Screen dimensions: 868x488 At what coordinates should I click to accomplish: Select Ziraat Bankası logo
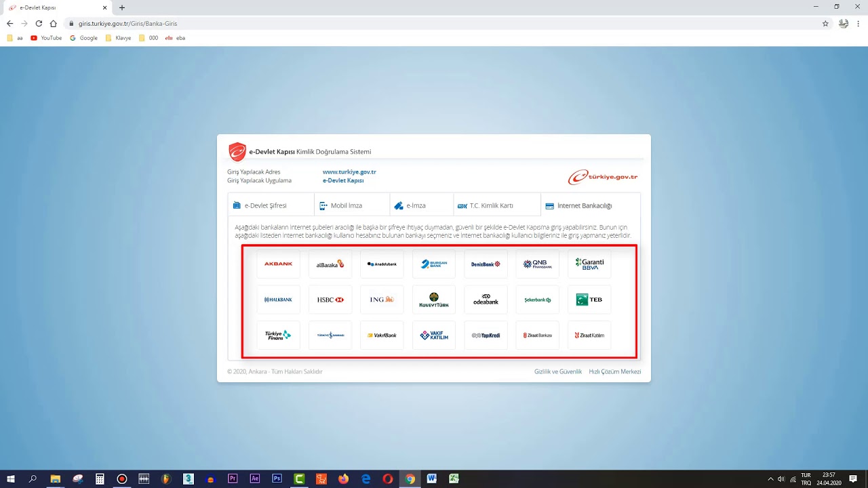[x=538, y=335]
